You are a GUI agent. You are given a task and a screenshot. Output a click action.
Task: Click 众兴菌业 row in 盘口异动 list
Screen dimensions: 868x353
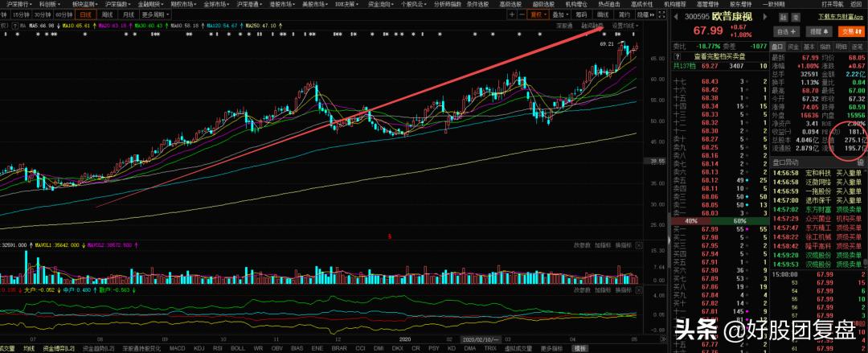tap(817, 219)
